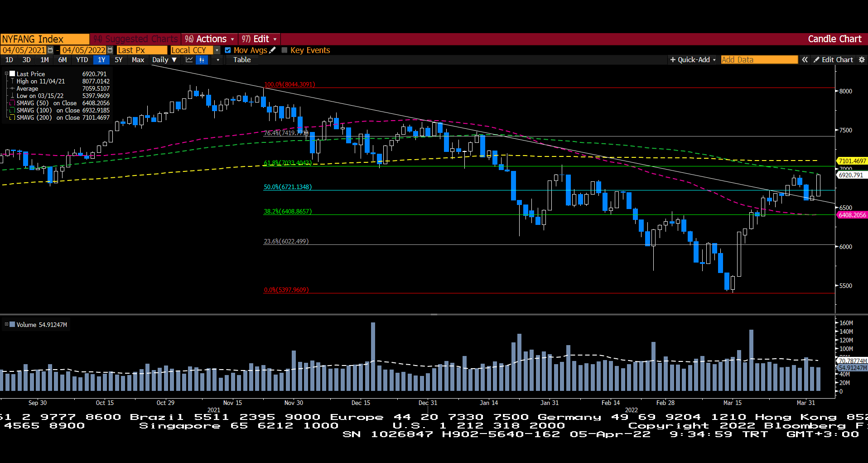Select the Max time range
868x463 pixels.
(138, 60)
